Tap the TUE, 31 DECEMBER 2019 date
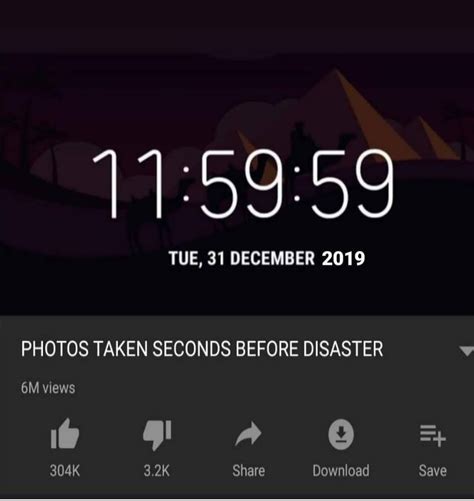 [x=267, y=258]
